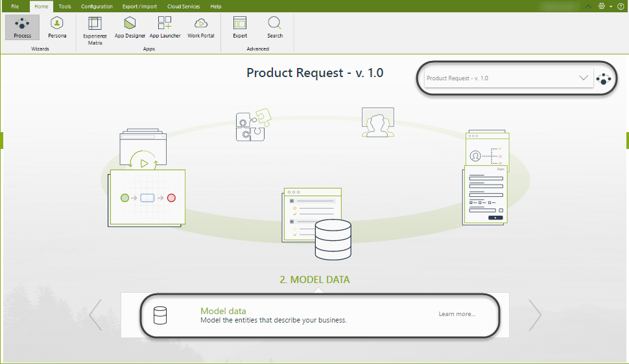Click the business rules decision illustration
Image resolution: width=629 pixels, height=364 pixels.
pos(488,148)
